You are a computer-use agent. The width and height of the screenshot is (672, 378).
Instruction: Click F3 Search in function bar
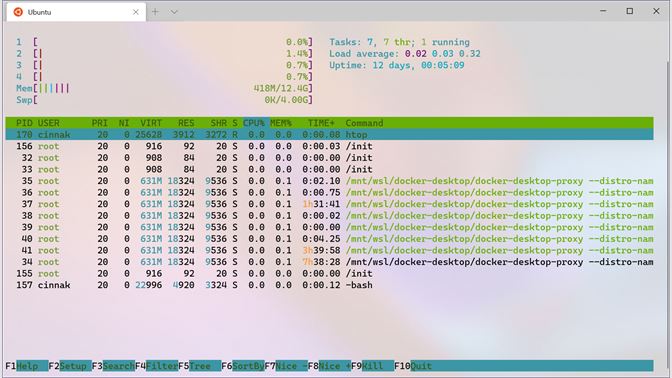pos(113,366)
